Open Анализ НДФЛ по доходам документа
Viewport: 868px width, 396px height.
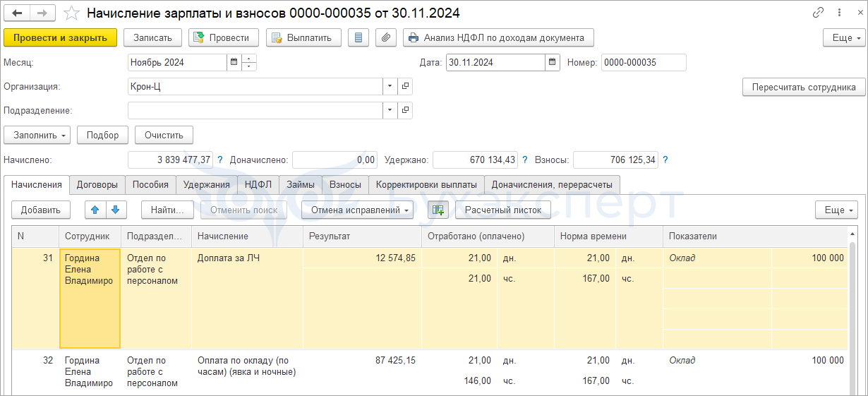point(498,37)
